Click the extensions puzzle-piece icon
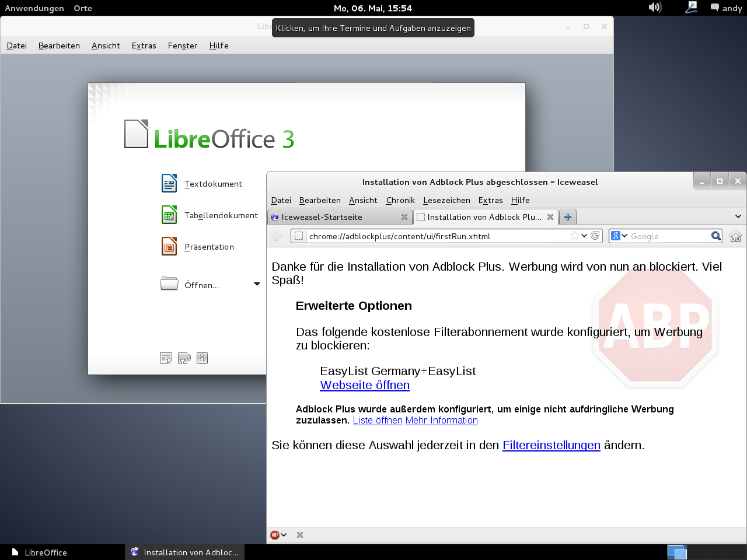747x560 pixels. [184, 358]
